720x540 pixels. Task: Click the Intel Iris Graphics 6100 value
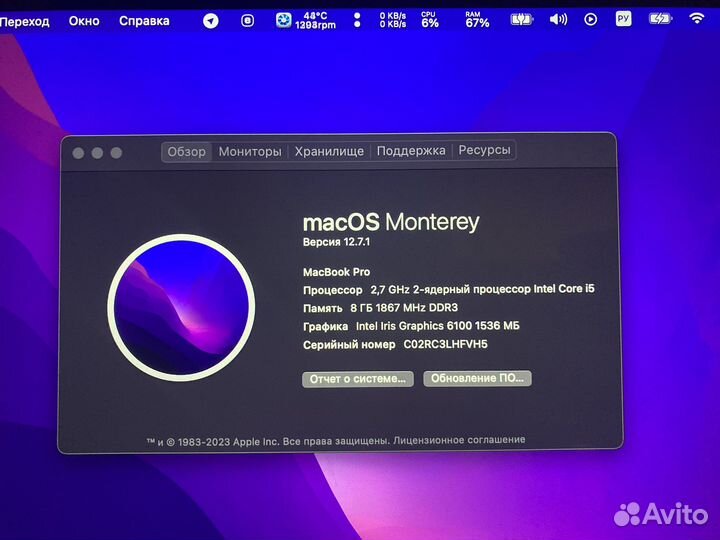tap(438, 326)
